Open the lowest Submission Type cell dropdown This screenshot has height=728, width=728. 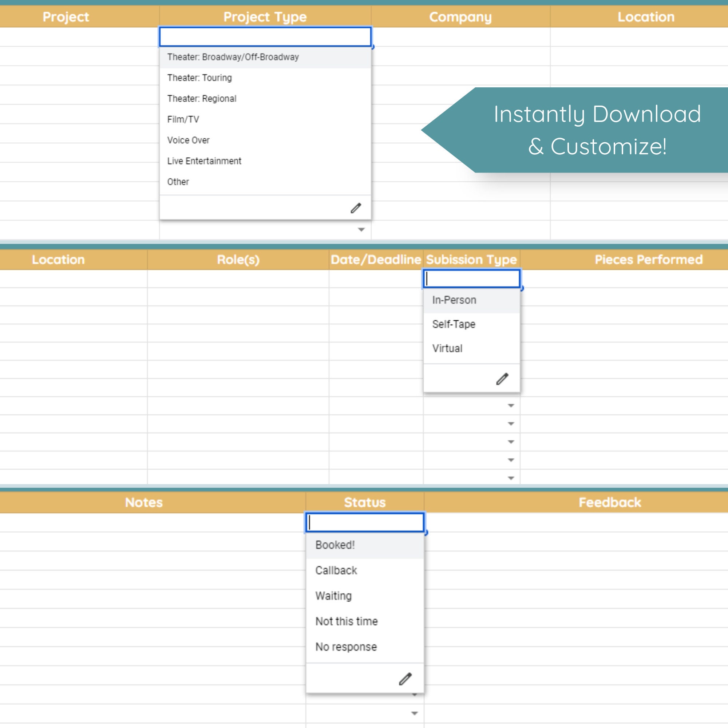click(x=510, y=478)
